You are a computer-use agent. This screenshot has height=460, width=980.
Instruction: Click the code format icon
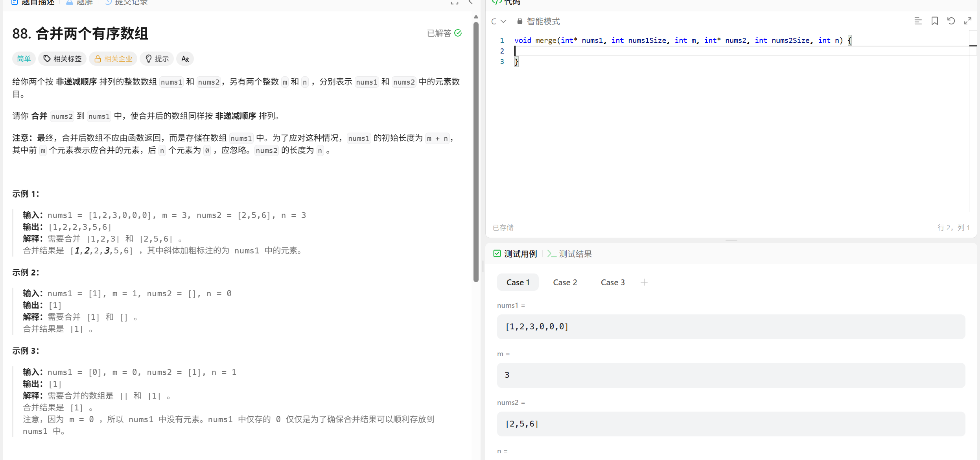point(918,21)
